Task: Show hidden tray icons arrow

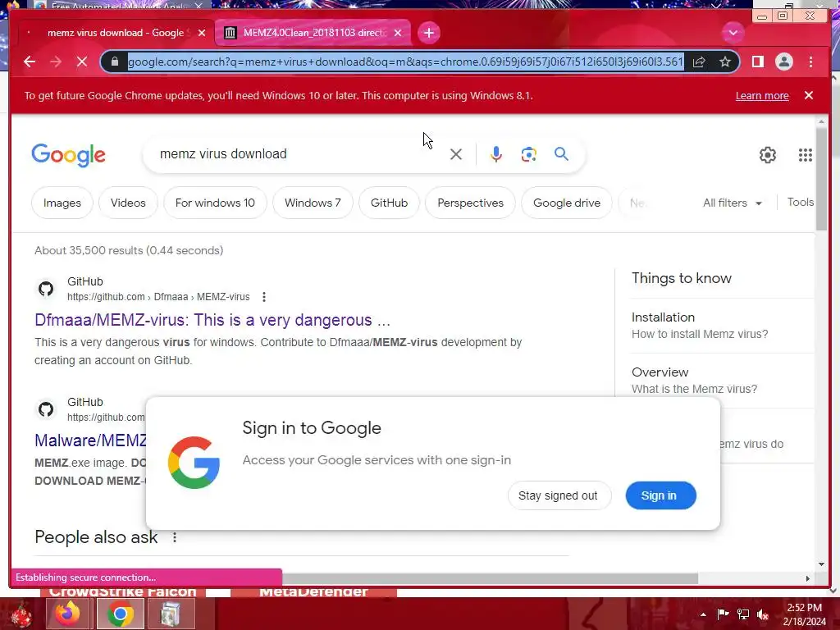Action: point(703,614)
